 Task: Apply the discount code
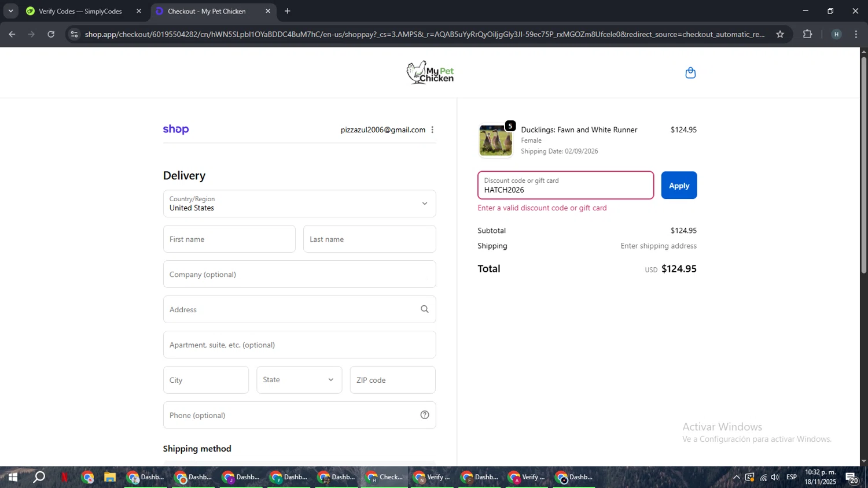[x=679, y=185]
